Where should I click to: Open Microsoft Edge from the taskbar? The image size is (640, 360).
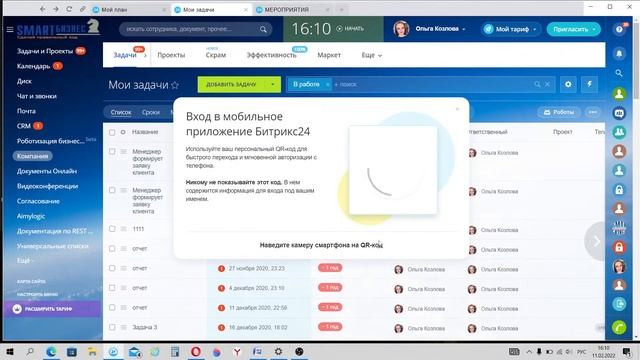click(x=51, y=351)
